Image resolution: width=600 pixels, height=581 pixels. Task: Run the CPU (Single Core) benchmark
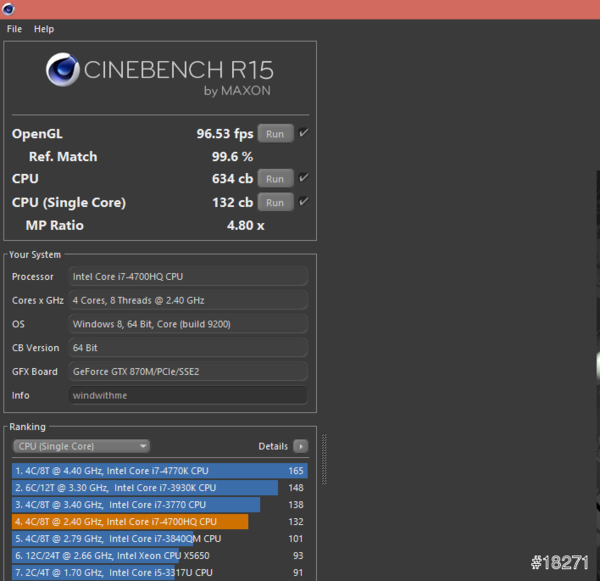(x=275, y=203)
